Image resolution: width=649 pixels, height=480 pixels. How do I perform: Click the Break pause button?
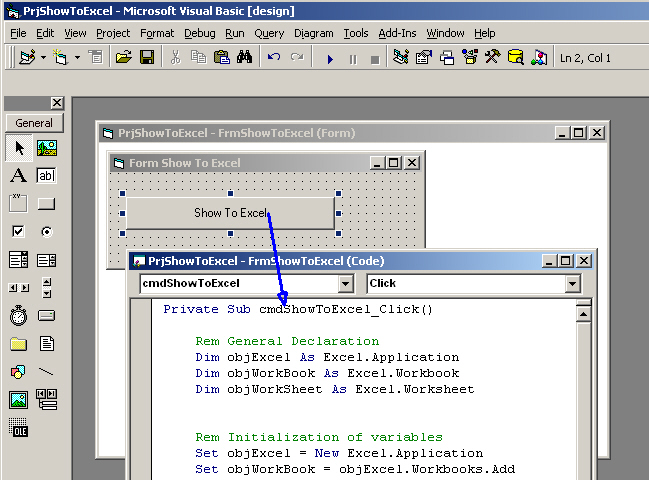tap(353, 59)
